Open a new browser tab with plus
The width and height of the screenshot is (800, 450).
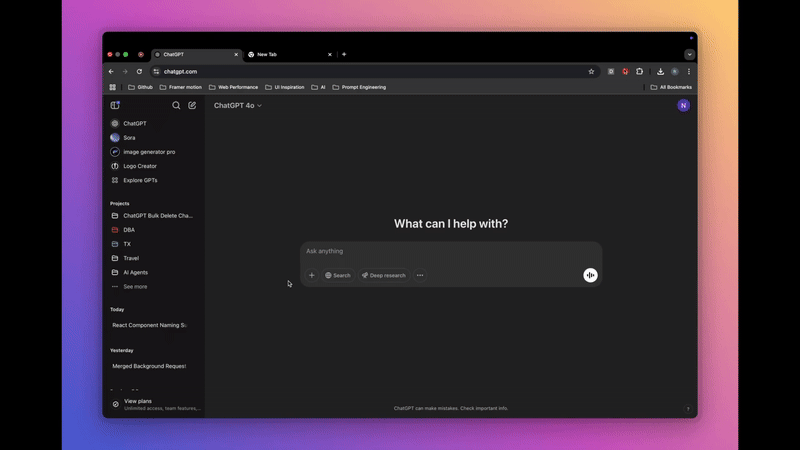point(344,55)
